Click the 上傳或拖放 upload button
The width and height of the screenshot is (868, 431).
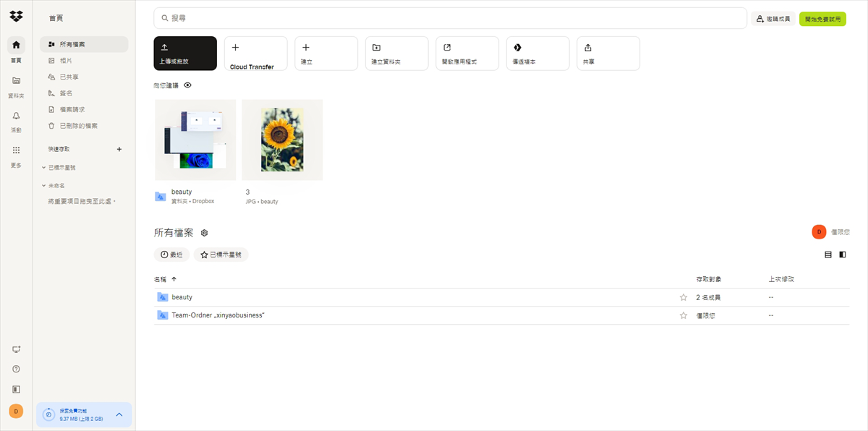[x=185, y=54]
